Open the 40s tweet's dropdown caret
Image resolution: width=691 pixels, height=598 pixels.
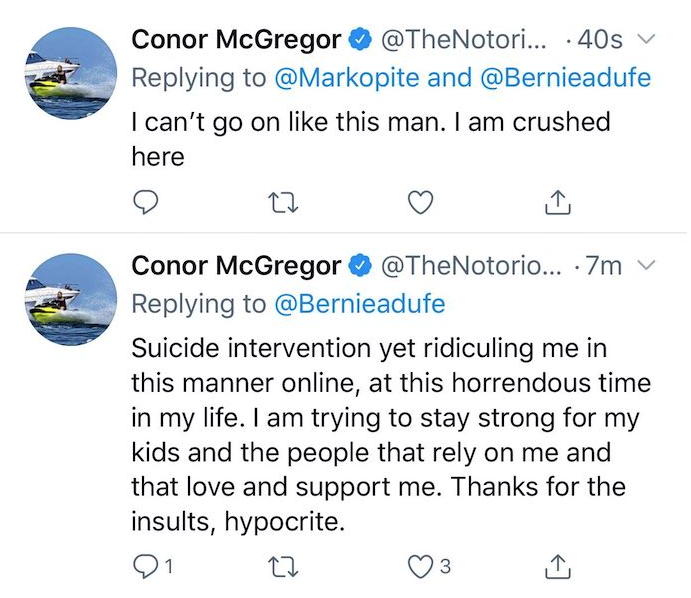646,40
